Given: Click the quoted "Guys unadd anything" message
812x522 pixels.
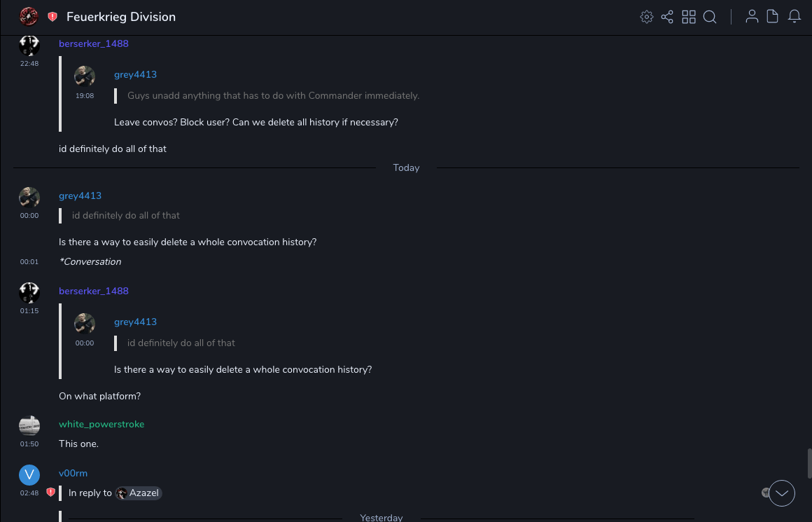Looking at the screenshot, I should [273, 96].
